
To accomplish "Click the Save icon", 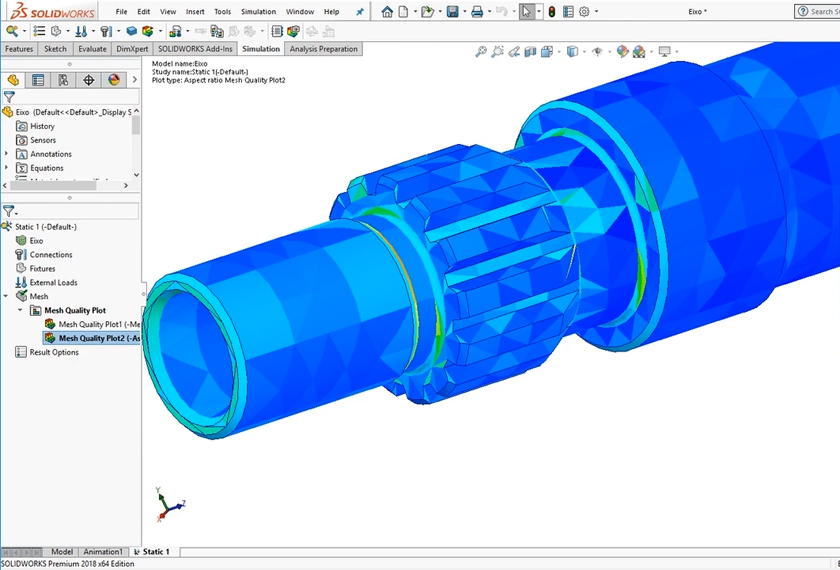I will click(453, 12).
